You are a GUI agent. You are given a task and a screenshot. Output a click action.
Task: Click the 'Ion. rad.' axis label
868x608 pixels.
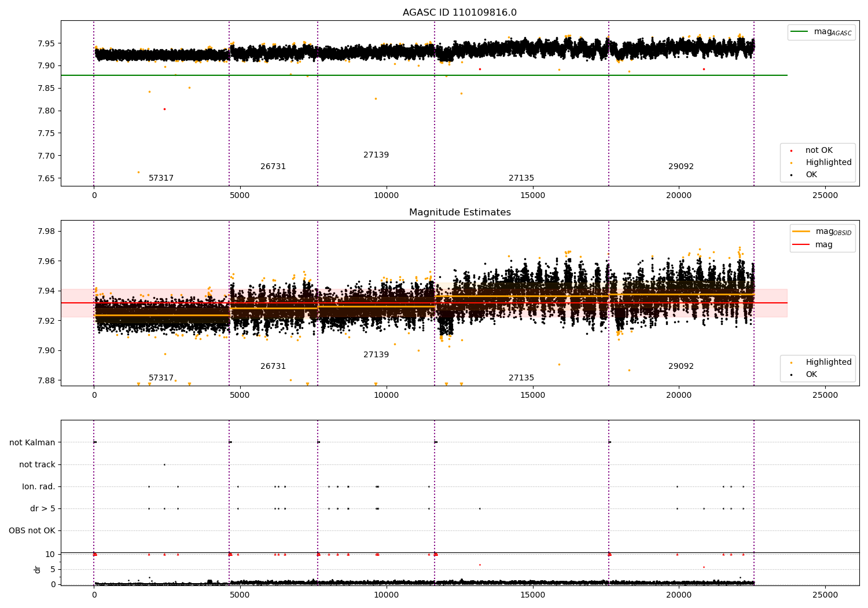[x=39, y=487]
